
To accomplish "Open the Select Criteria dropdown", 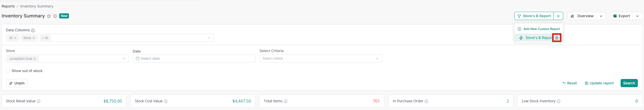I will (x=321, y=58).
